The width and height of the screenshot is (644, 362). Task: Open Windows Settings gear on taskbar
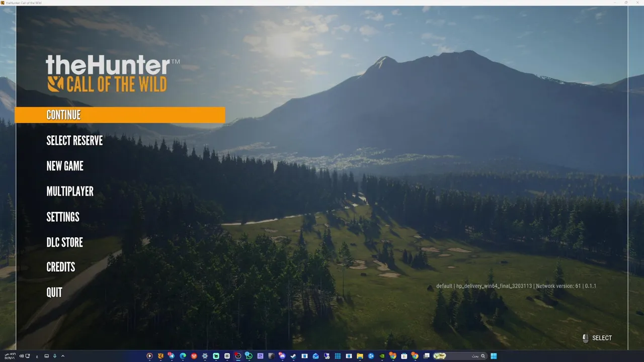pyautogui.click(x=205, y=356)
